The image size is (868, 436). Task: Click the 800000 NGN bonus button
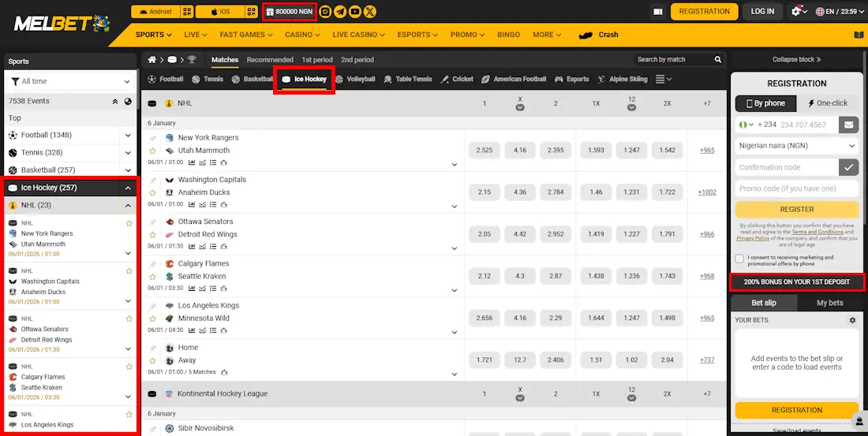coord(289,12)
